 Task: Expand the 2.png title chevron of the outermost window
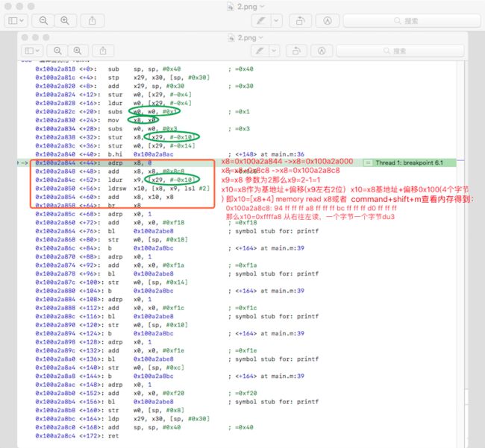(x=263, y=6)
